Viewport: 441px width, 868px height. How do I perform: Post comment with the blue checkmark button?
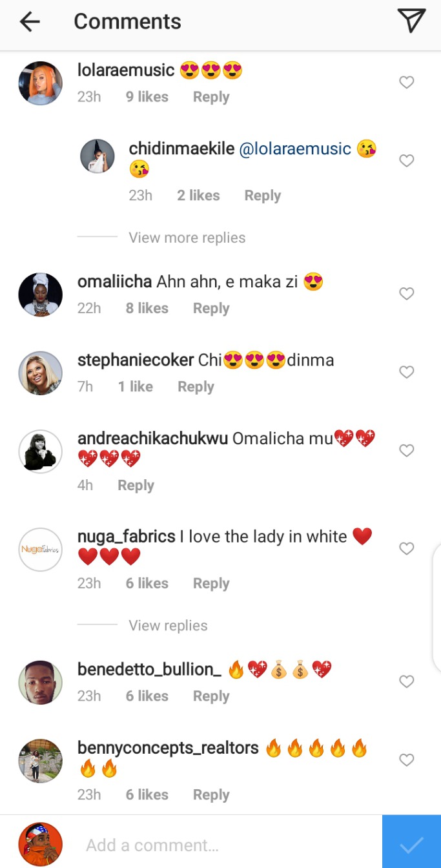411,842
